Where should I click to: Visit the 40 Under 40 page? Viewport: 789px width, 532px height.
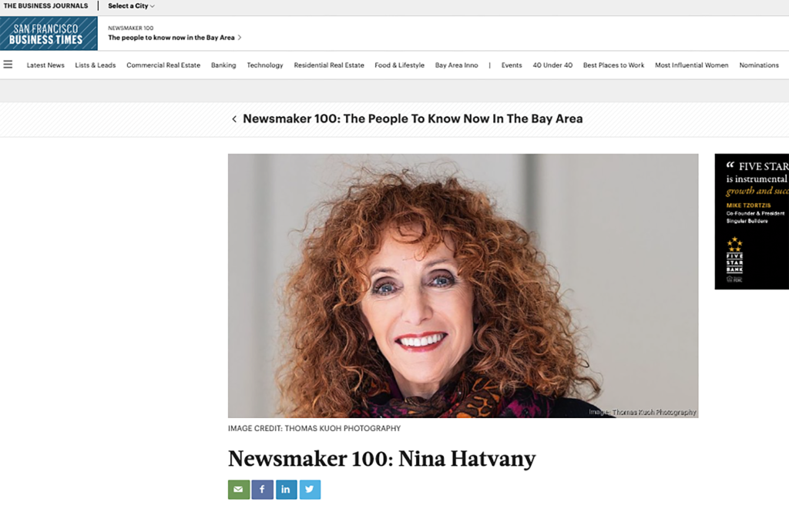[552, 65]
